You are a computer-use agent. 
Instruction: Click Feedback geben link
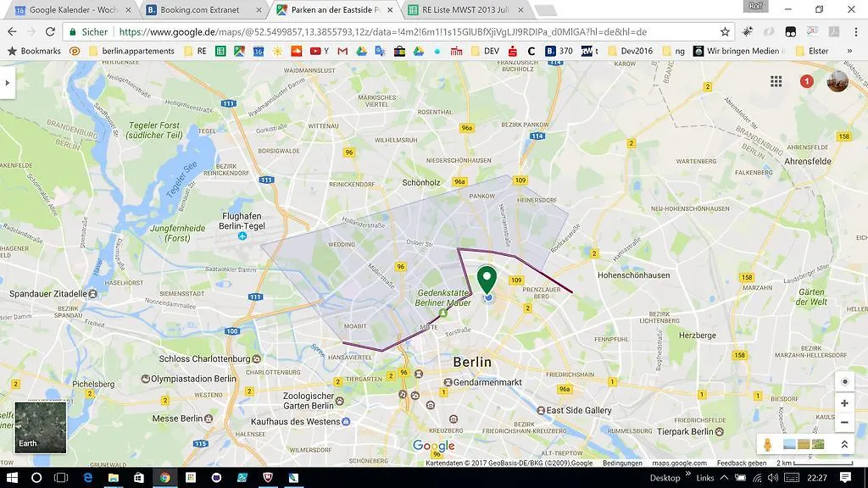[742, 463]
